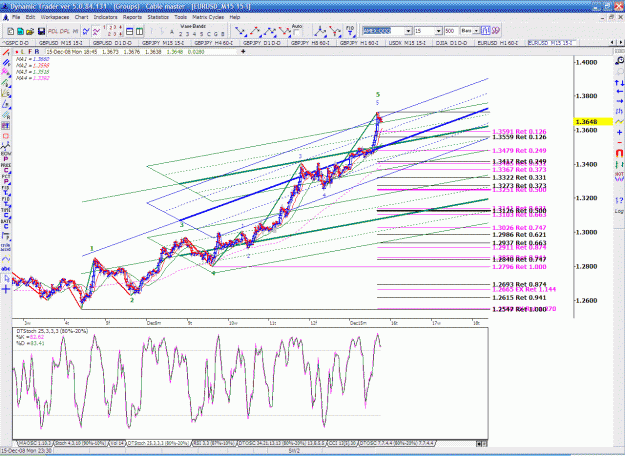Select wave band G
The height and width of the screenshot is (456, 625).
[215, 34]
